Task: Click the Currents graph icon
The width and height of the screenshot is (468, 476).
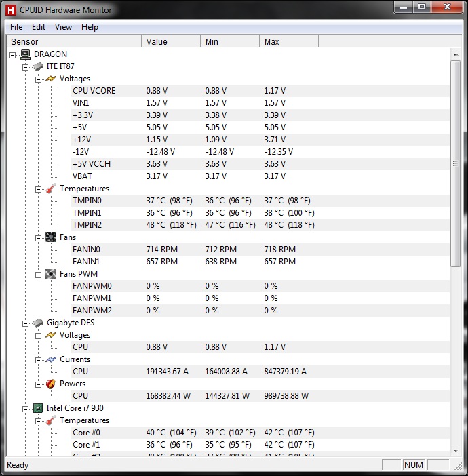Action: tap(51, 359)
